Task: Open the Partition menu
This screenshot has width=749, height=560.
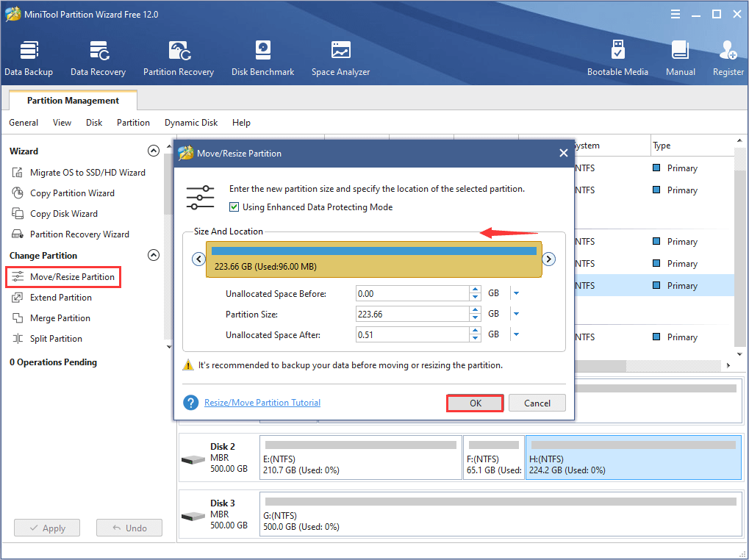Action: (133, 123)
